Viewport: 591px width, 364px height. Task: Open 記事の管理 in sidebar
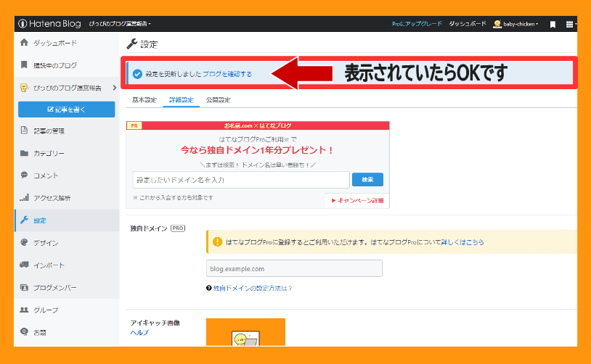49,131
